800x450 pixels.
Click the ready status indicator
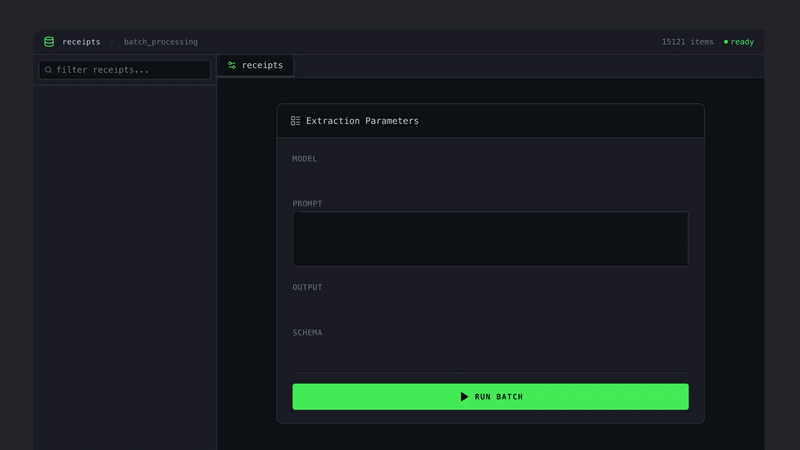[739, 42]
